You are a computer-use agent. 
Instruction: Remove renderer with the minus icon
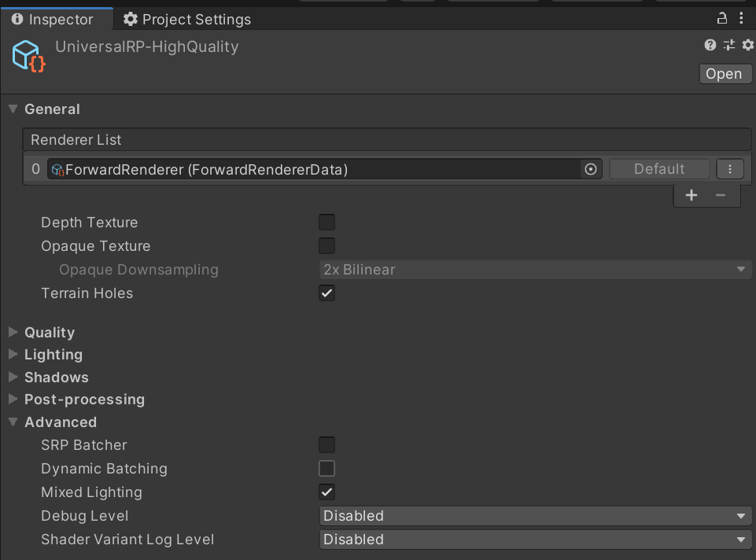point(720,195)
